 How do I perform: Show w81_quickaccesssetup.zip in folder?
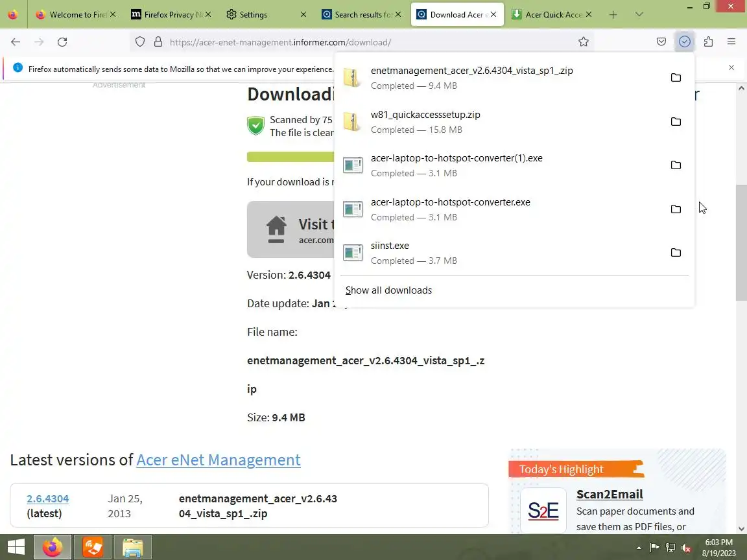click(676, 121)
